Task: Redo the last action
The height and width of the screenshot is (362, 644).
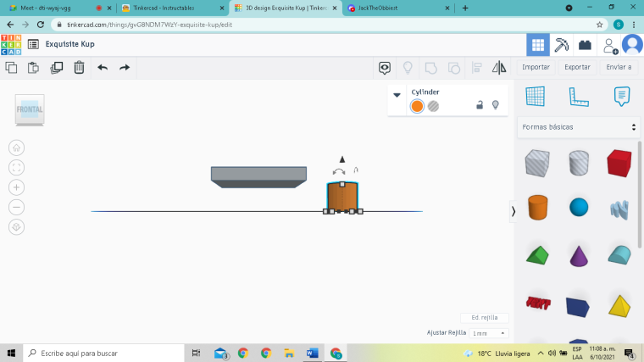Action: pyautogui.click(x=125, y=67)
